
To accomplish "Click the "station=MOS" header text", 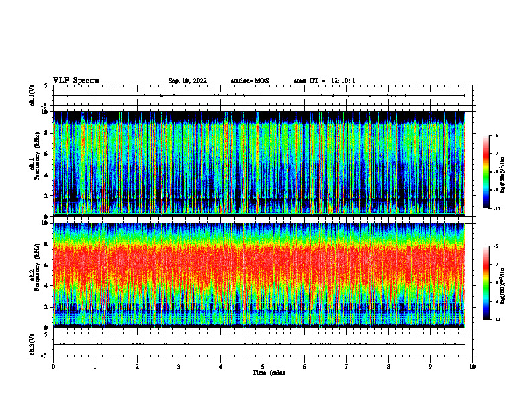I will [250, 81].
